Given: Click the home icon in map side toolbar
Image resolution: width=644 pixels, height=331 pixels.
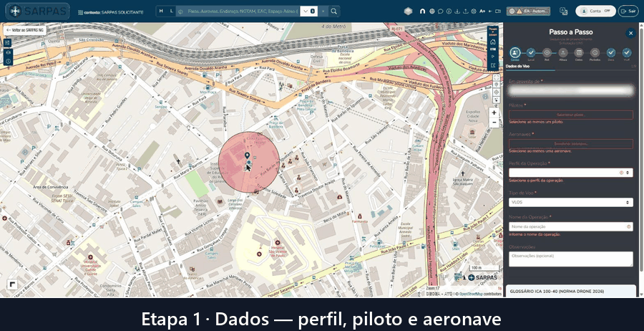Looking at the screenshot, I should pos(493,42).
